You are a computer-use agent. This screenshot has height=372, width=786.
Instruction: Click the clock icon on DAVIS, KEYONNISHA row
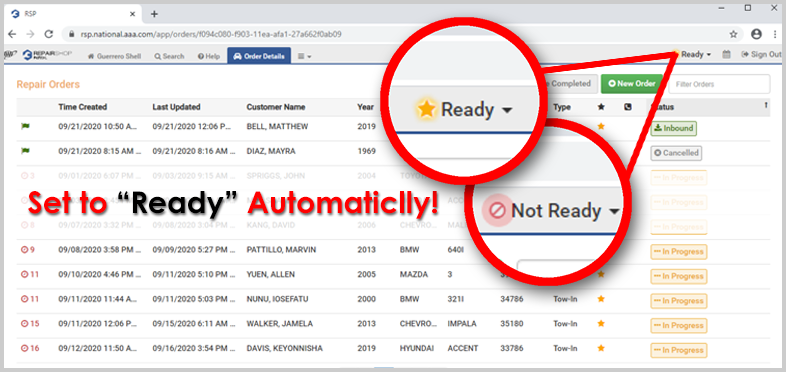(24, 348)
